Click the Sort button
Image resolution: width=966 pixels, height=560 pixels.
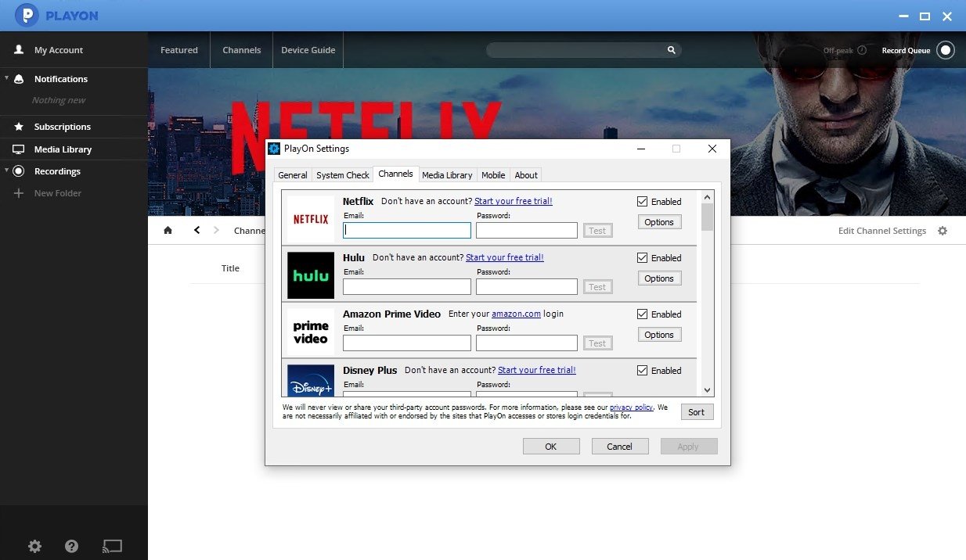coord(697,412)
